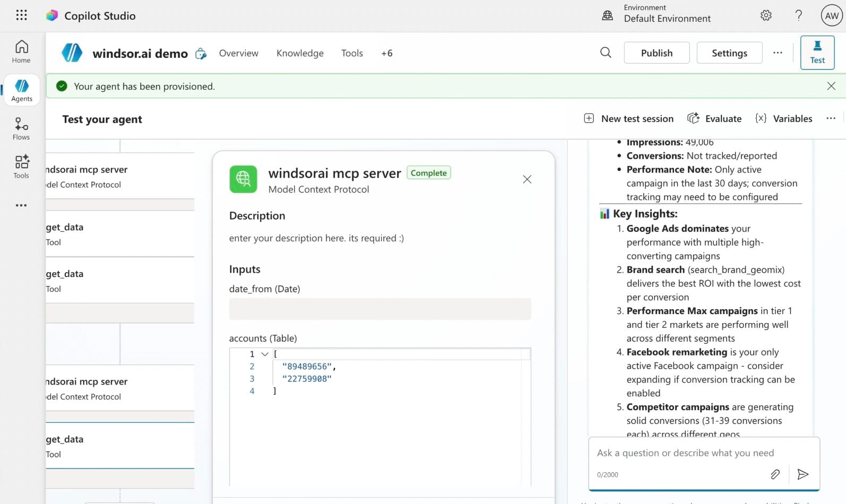
Task: Click the date_from input field
Action: [x=380, y=309]
